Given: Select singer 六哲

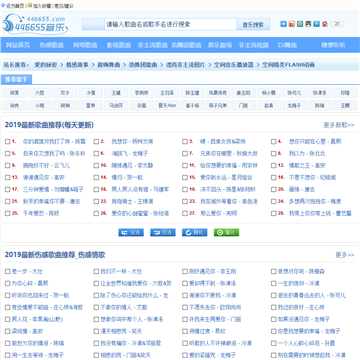Looking at the screenshot, I should 40,93.
